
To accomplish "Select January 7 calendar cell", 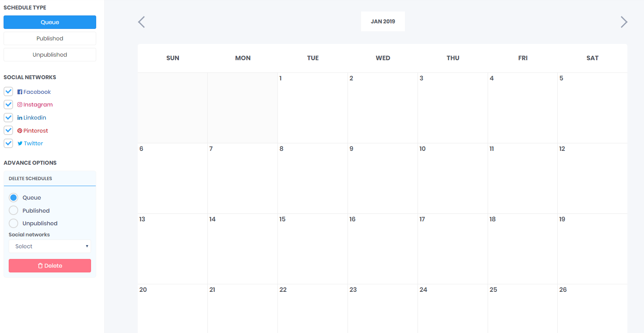I will point(243,179).
